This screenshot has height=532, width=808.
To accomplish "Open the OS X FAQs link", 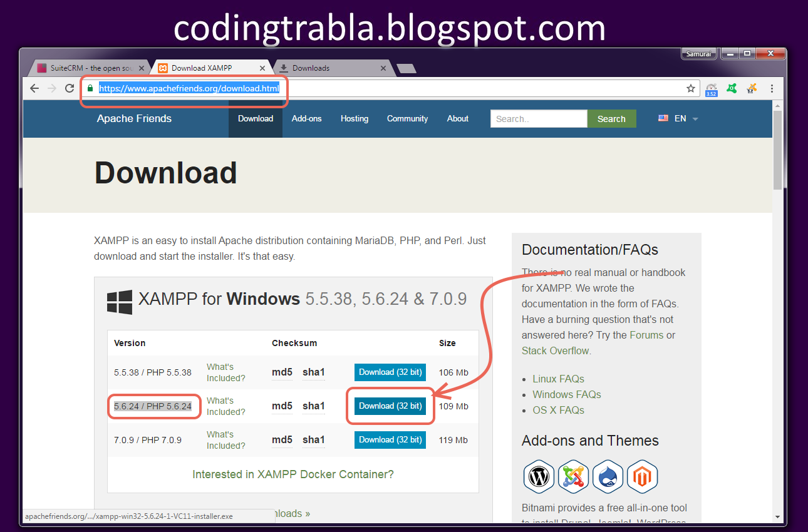I will (x=559, y=410).
